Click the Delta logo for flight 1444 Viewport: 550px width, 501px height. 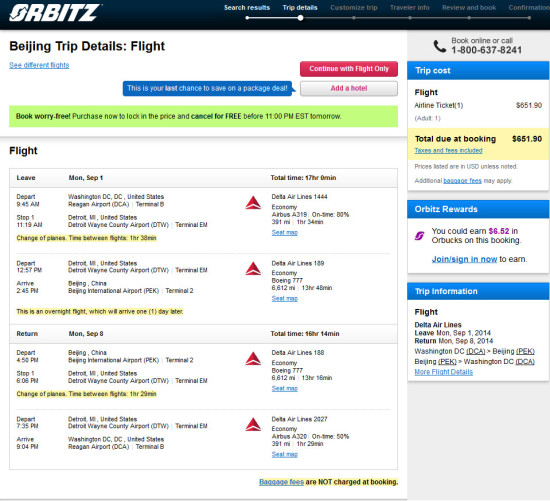point(253,203)
